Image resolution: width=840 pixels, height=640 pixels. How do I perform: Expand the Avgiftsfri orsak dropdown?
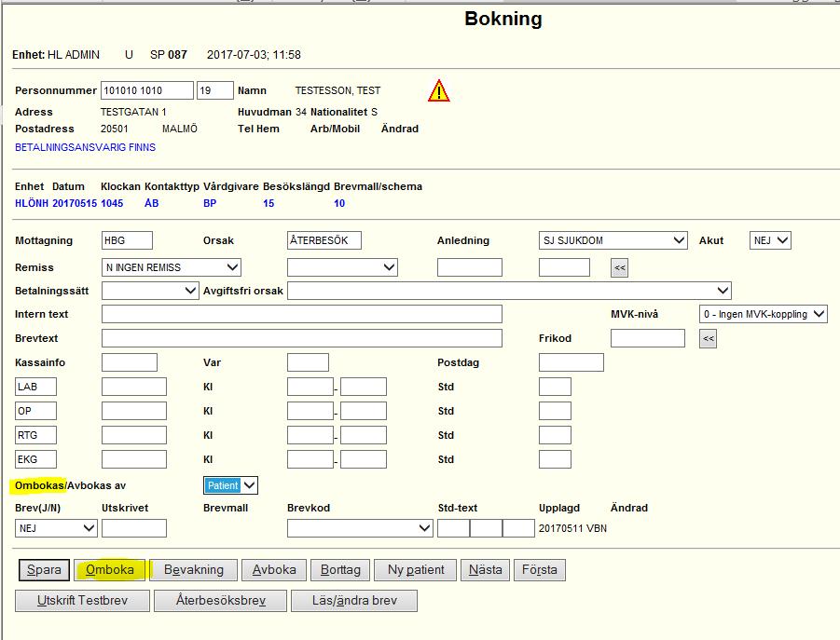tap(509, 291)
